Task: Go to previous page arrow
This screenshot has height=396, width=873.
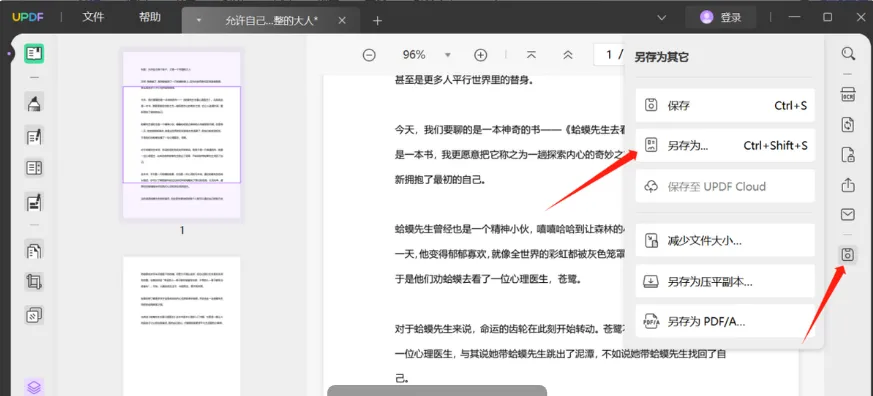Action: (x=568, y=55)
